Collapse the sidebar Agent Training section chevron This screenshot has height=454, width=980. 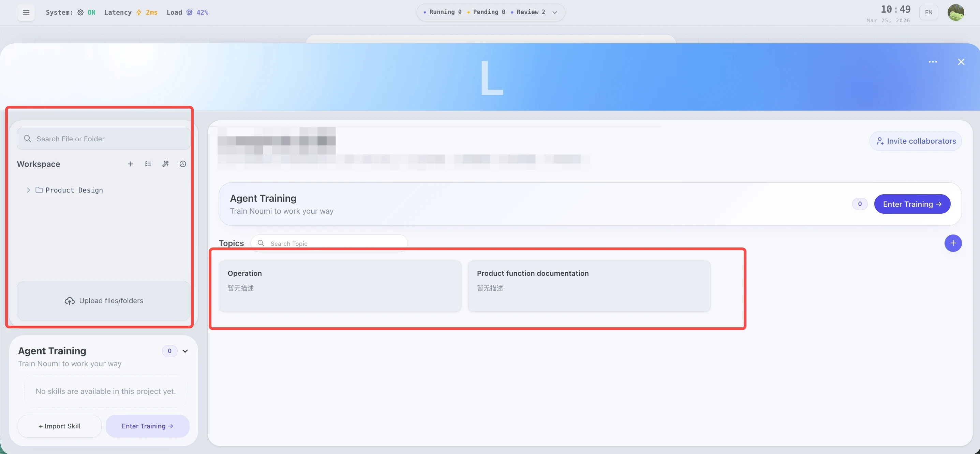185,351
